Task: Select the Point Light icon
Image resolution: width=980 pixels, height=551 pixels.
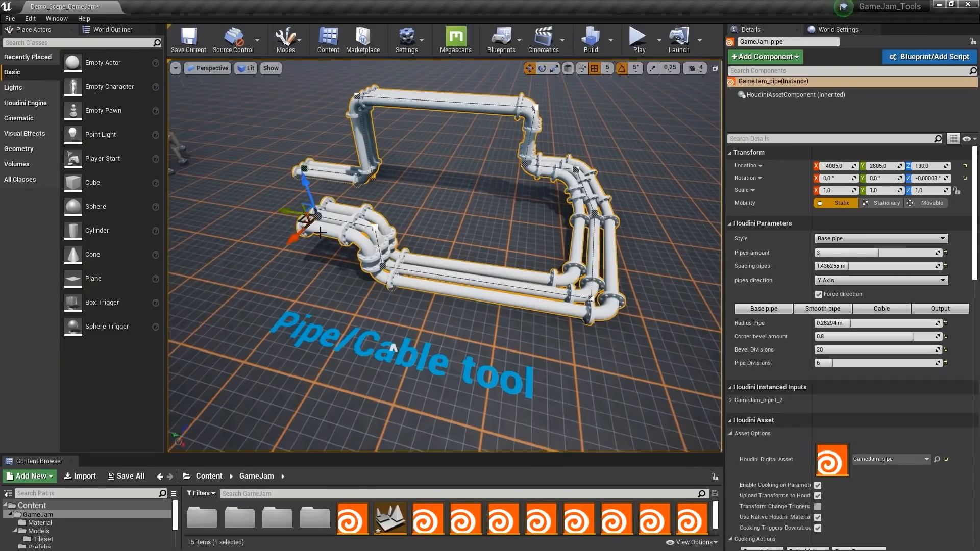Action: [73, 135]
